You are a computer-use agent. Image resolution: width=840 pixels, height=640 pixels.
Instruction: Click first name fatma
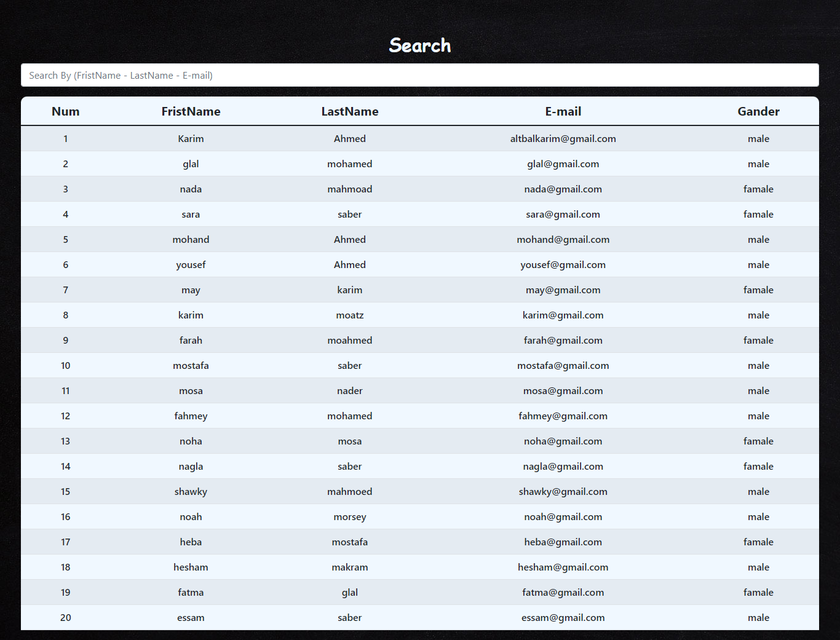pos(191,592)
